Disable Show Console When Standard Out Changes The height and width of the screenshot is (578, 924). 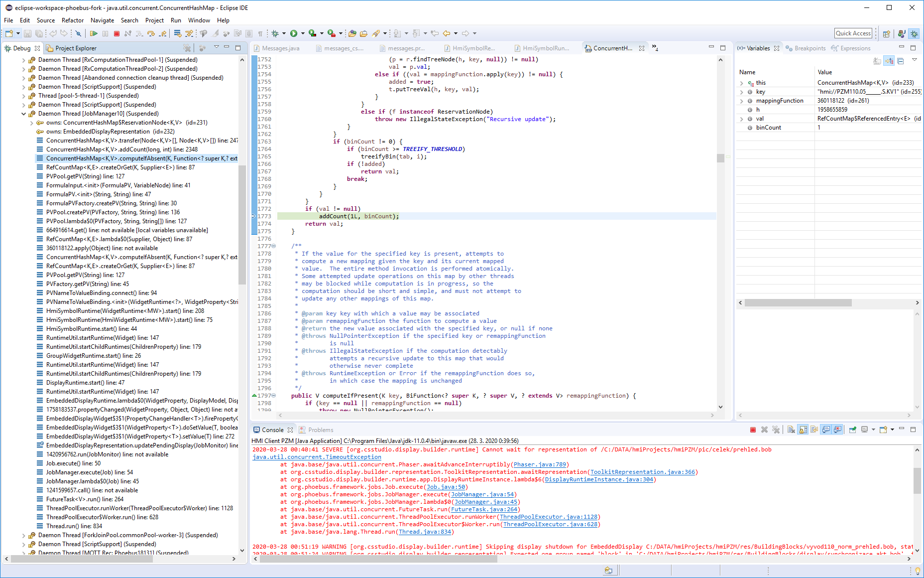tap(826, 430)
